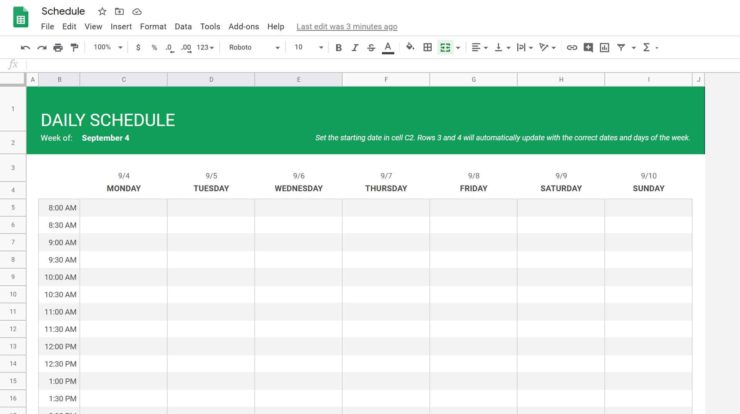Open the View menu
The image size is (740, 414).
click(x=93, y=27)
